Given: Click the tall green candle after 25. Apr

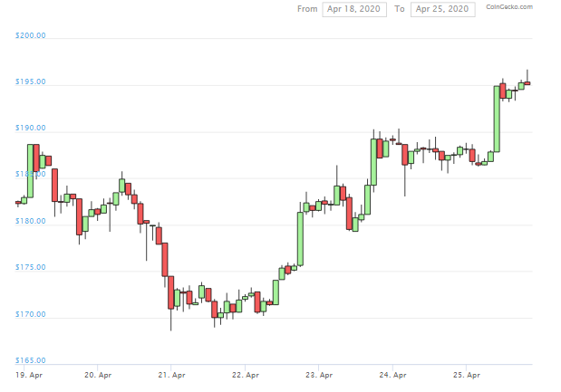Looking at the screenshot, I should point(497,118).
